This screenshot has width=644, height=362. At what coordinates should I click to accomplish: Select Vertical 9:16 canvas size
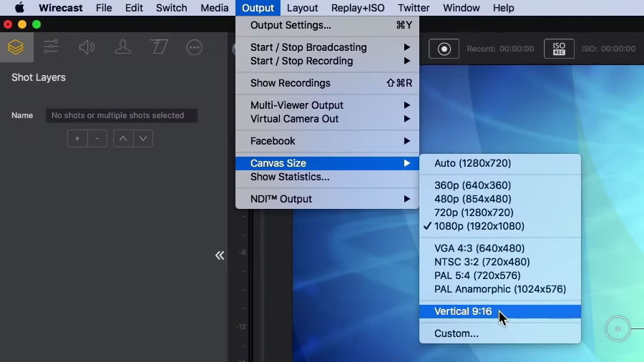(500, 311)
